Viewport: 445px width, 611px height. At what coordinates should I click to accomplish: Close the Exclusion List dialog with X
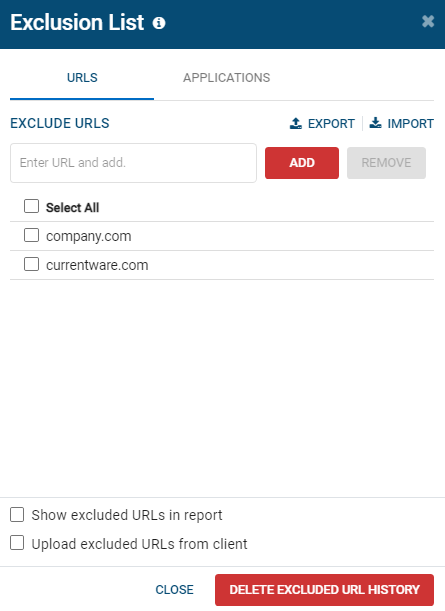pos(428,21)
